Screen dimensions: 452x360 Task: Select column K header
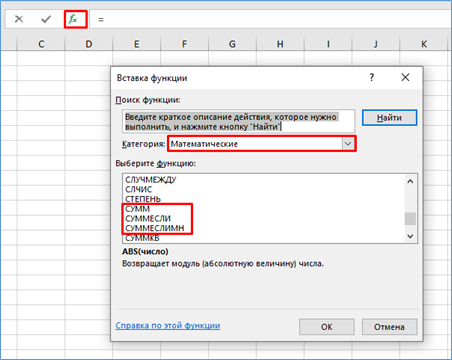[x=424, y=44]
